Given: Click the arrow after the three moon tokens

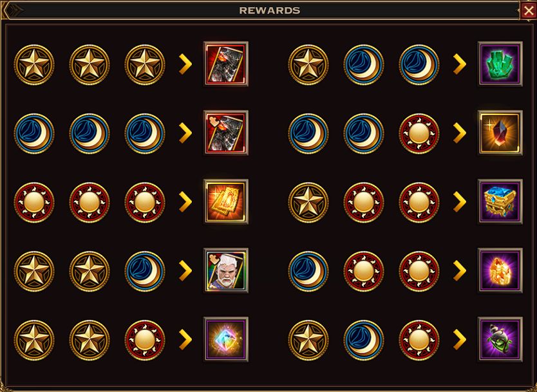Looking at the screenshot, I should coord(185,133).
